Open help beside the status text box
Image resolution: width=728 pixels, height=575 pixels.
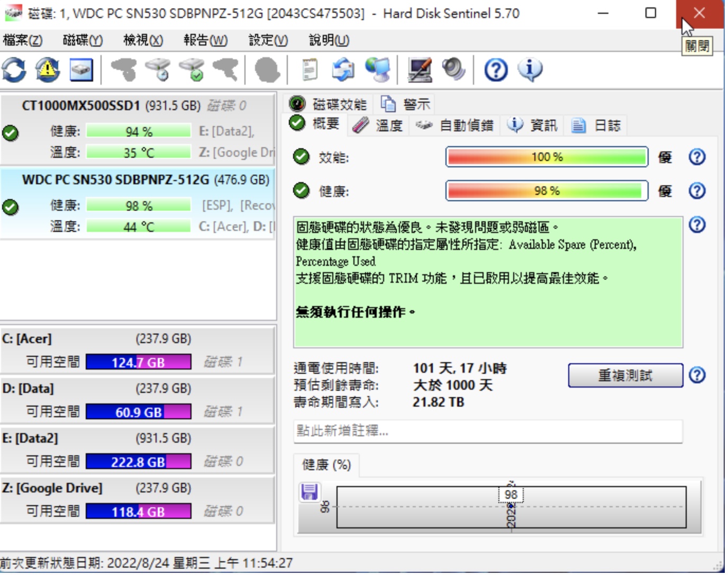click(x=697, y=224)
